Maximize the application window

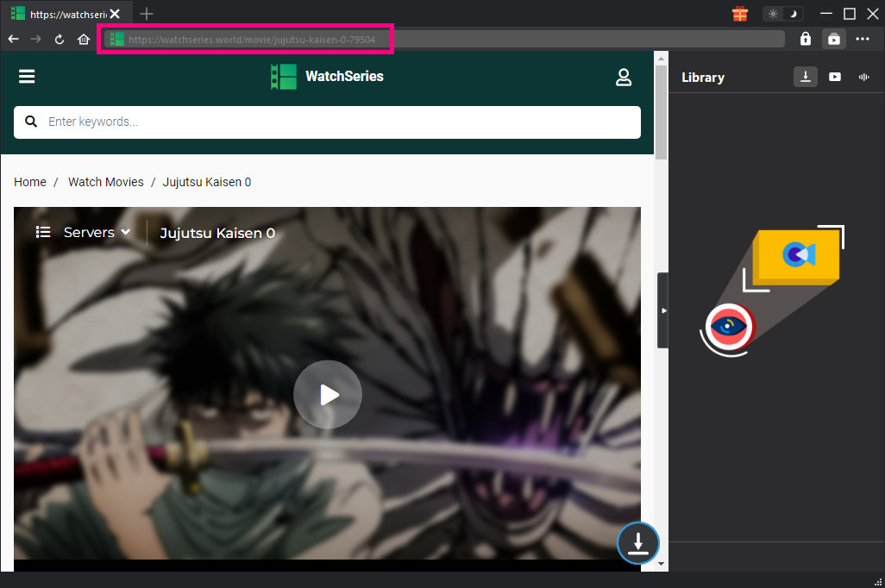click(850, 14)
